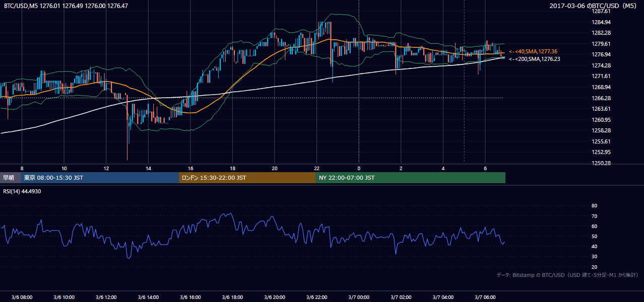Click price axis value 1268.94

coord(601,87)
